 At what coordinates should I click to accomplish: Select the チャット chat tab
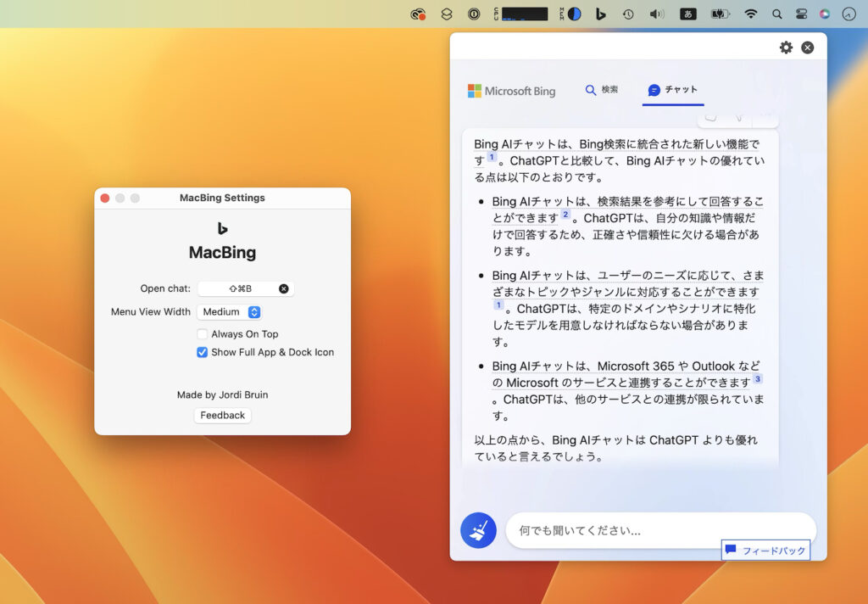pyautogui.click(x=673, y=89)
